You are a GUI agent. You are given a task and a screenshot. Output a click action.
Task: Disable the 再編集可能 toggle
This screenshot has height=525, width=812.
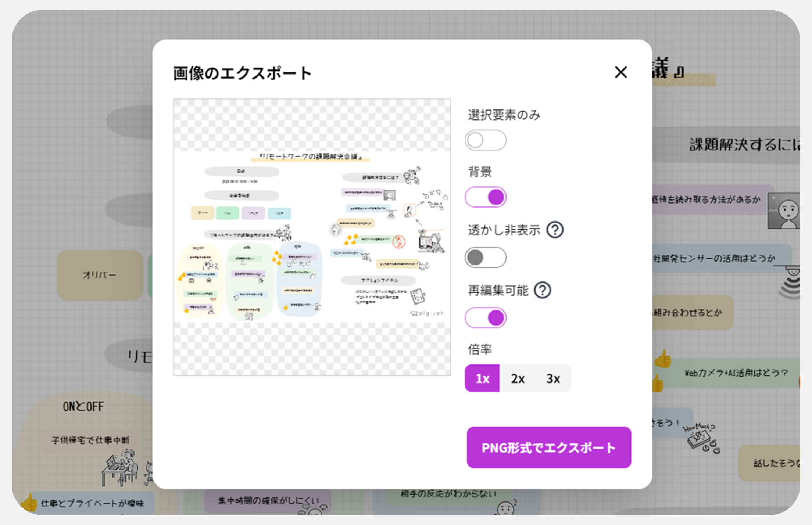pos(485,318)
